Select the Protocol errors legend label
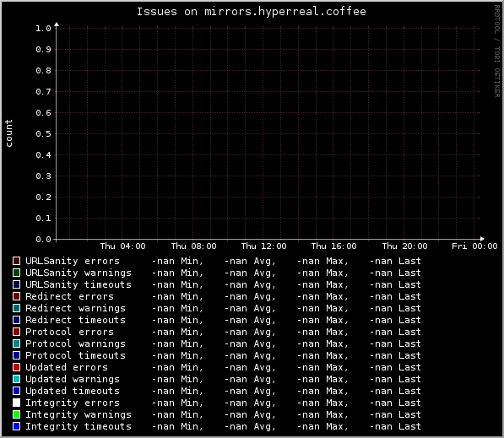Image resolution: width=504 pixels, height=438 pixels. pos(69,332)
